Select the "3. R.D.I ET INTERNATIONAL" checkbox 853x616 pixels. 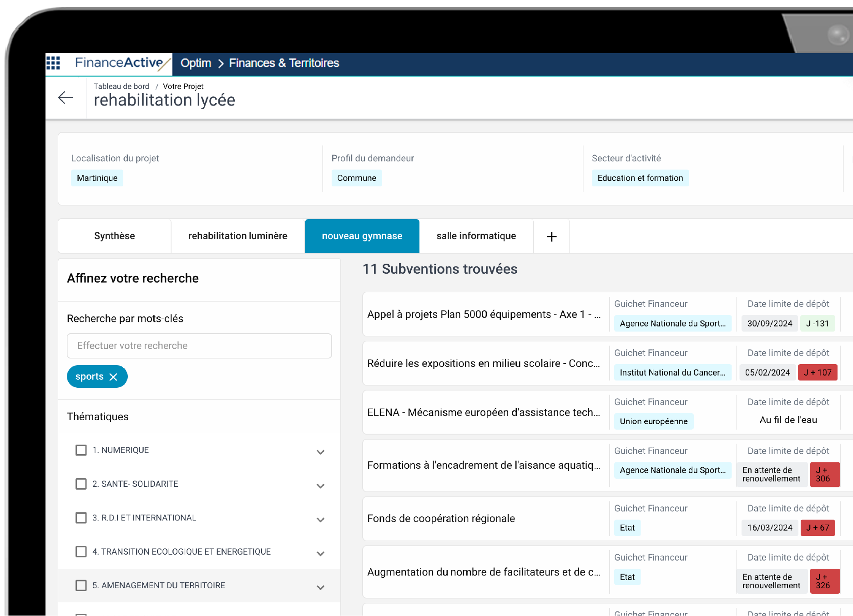(x=81, y=518)
